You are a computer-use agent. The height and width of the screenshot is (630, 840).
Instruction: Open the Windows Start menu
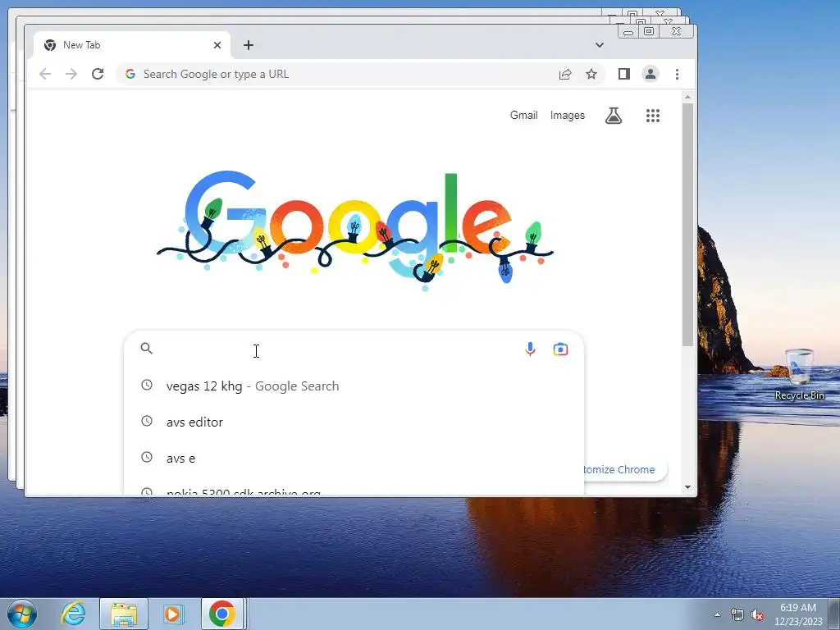click(x=21, y=614)
